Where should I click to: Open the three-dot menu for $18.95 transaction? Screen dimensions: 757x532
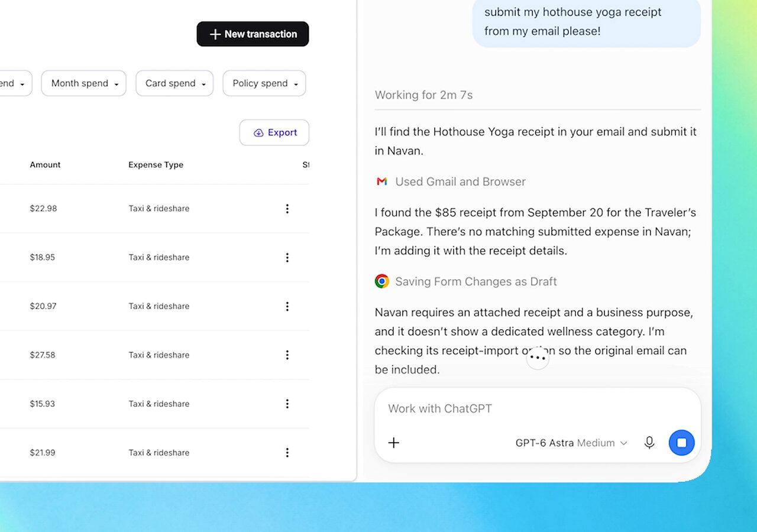click(x=287, y=258)
